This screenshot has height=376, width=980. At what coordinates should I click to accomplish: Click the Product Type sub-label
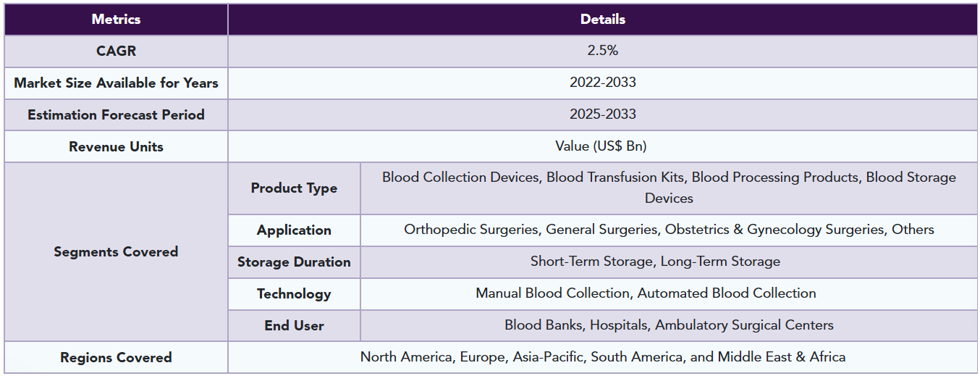pyautogui.click(x=294, y=188)
